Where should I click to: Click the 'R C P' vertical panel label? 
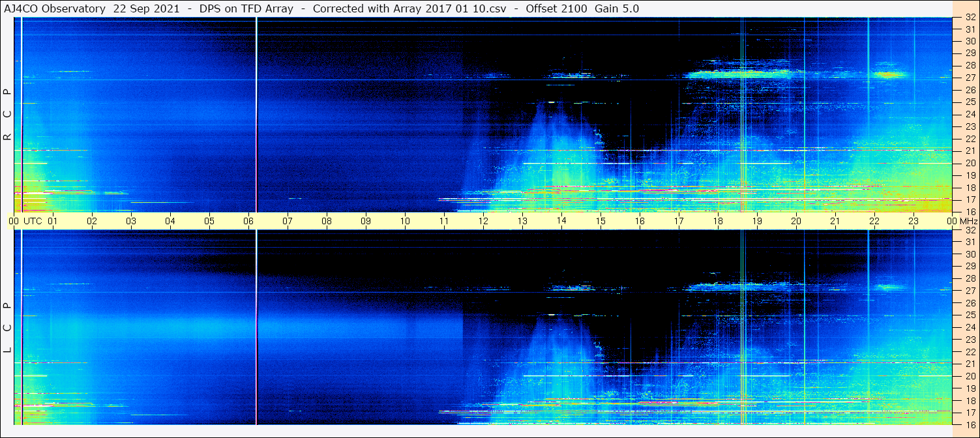pyautogui.click(x=7, y=114)
